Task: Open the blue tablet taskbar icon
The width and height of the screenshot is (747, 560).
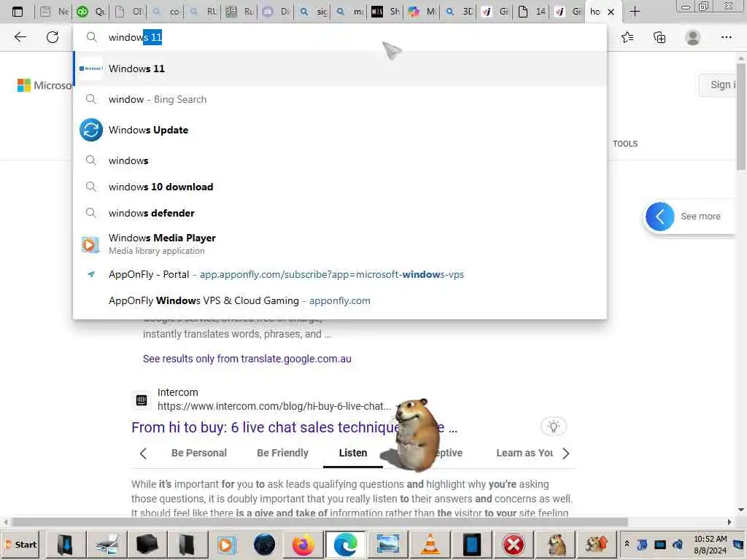Action: click(472, 544)
